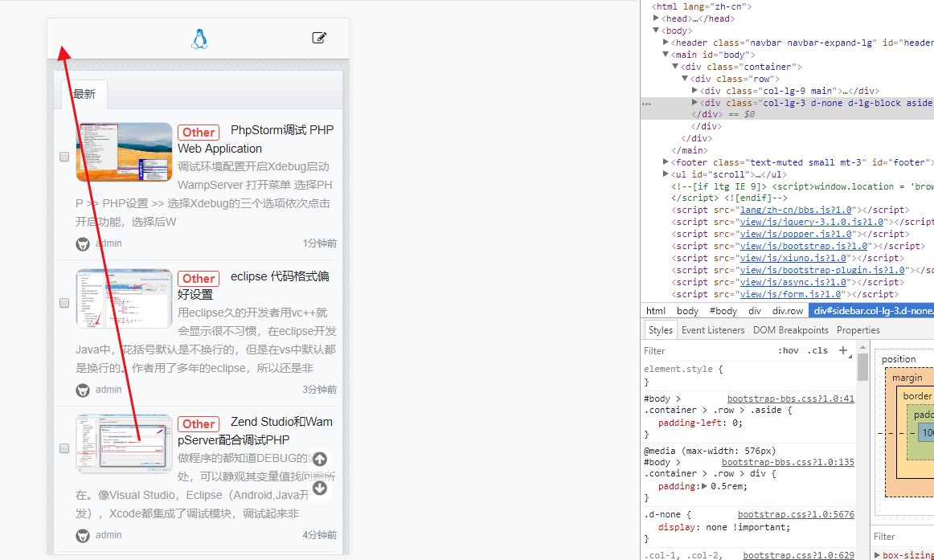Open the PhpStorm post thumbnail image
The image size is (934, 560).
coord(124,152)
